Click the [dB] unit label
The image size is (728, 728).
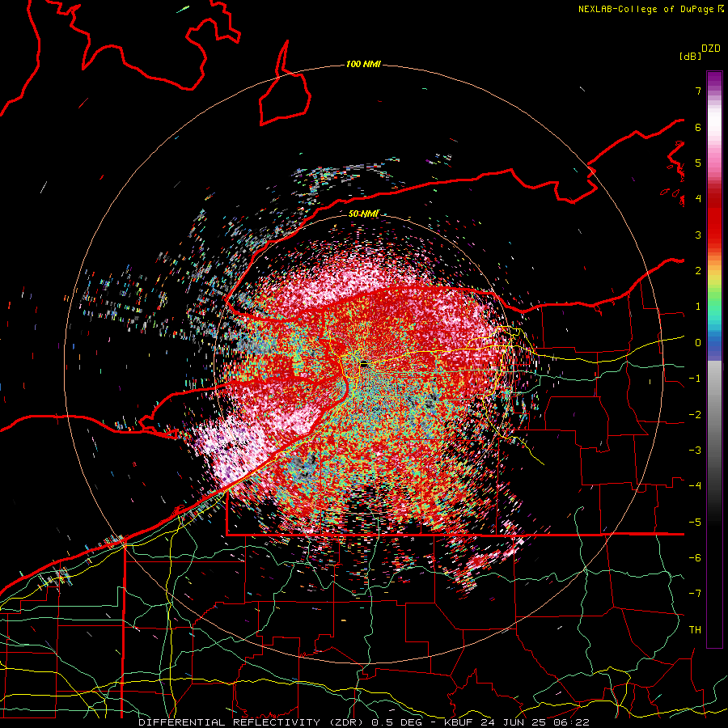[691, 56]
